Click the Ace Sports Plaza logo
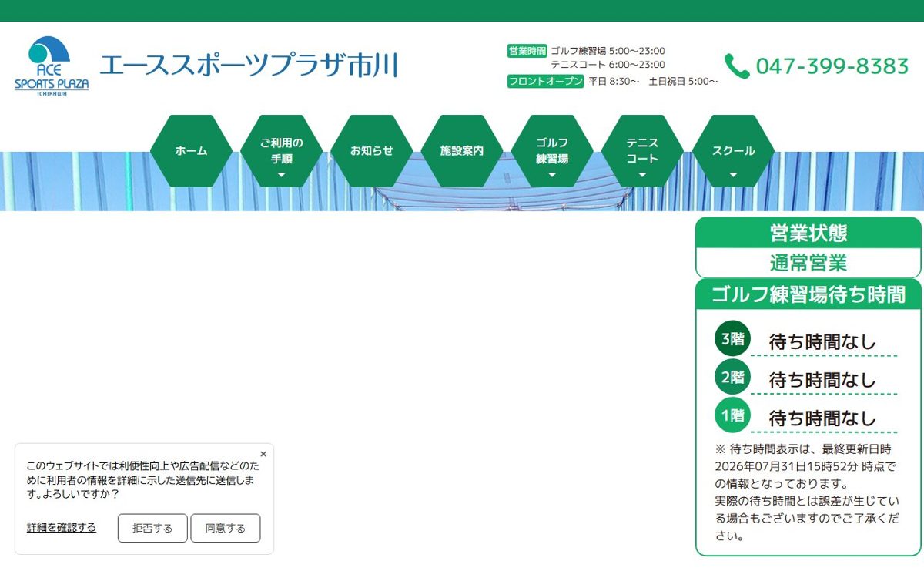This screenshot has width=924, height=578. coord(52,66)
